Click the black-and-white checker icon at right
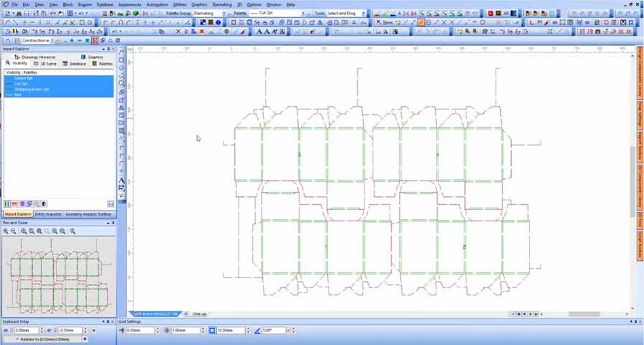 (x=623, y=22)
